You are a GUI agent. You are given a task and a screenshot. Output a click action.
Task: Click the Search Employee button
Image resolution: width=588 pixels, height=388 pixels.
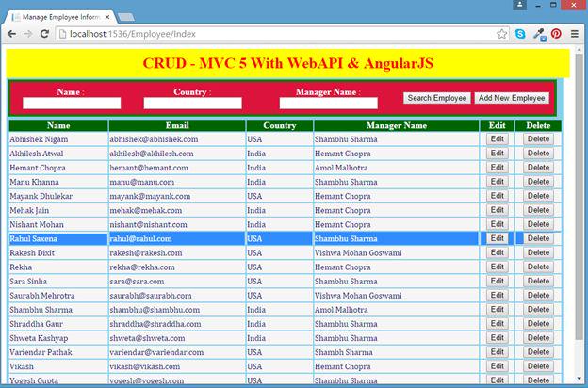437,98
